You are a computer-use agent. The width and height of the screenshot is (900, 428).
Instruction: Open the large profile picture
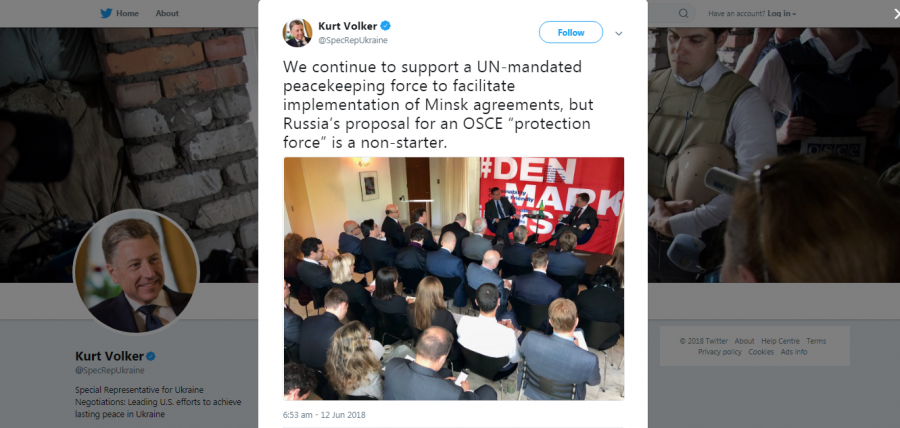point(136,270)
